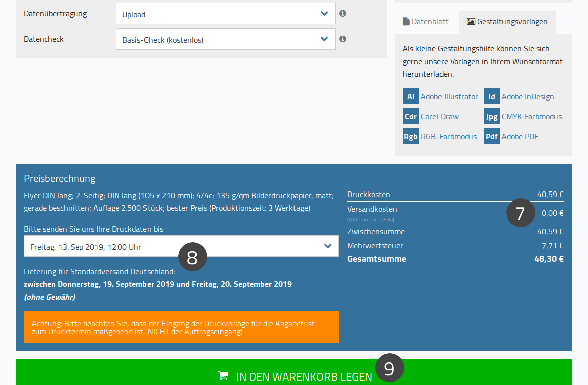The height and width of the screenshot is (385, 588).
Task: Click the Id Adobe InDesign template icon
Action: click(491, 96)
